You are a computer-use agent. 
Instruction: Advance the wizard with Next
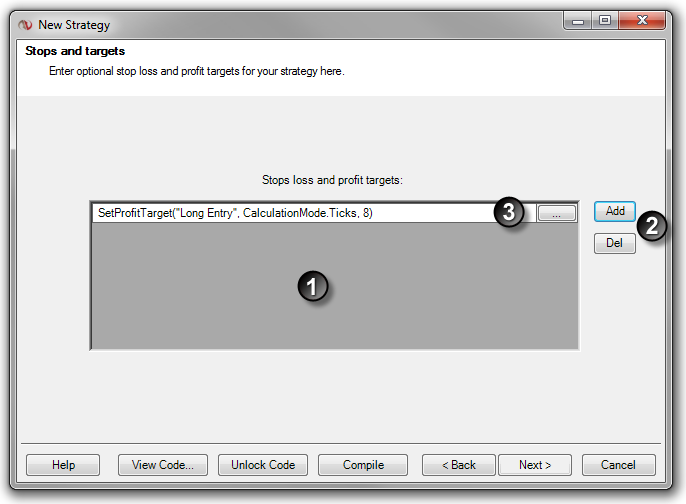point(535,465)
